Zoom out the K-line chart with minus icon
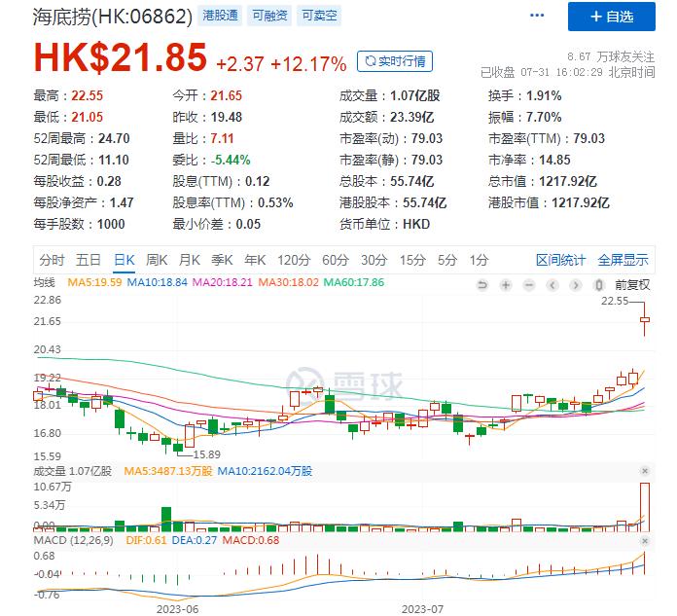Image resolution: width=677 pixels, height=616 pixels. pyautogui.click(x=529, y=285)
